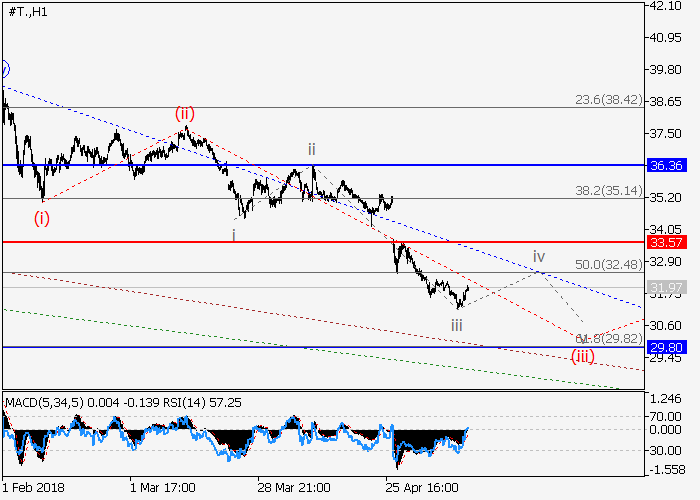Image resolution: width=700 pixels, height=500 pixels.
Task: Select the small 'i' sub-wave label
Action: coord(234,235)
